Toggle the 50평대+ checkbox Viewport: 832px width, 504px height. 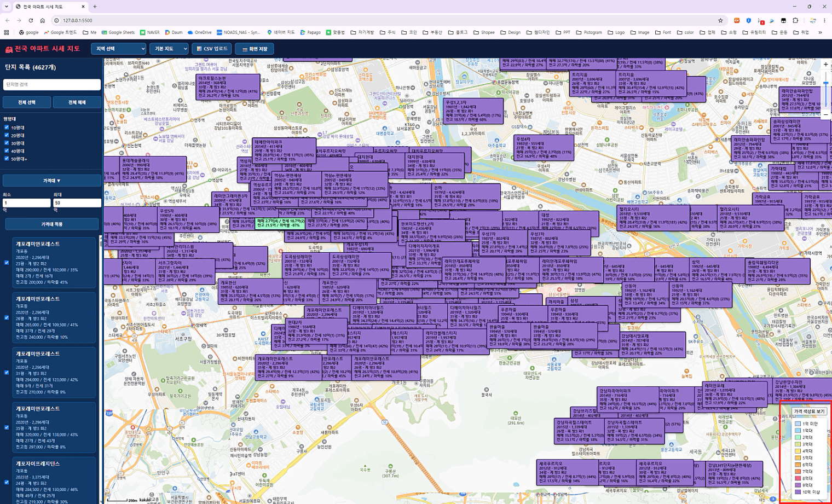click(7, 159)
